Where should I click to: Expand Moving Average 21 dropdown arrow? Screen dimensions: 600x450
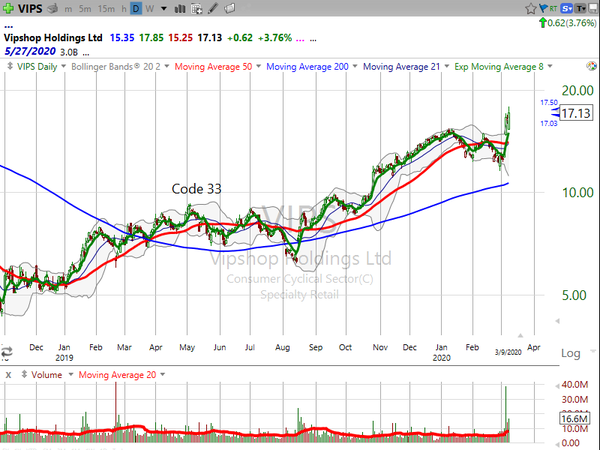[x=446, y=66]
